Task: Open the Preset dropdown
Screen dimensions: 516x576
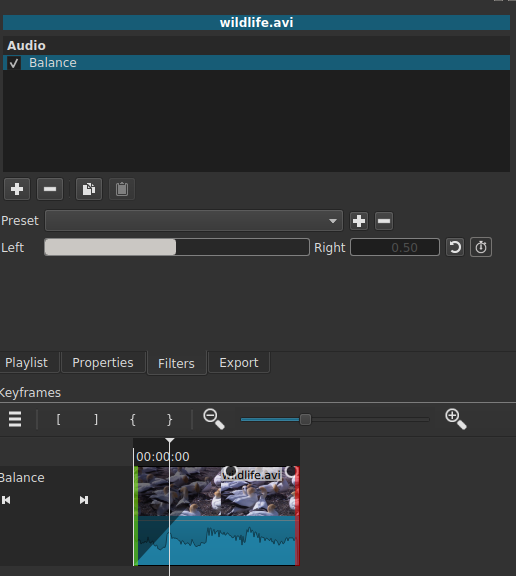Action: coord(194,221)
